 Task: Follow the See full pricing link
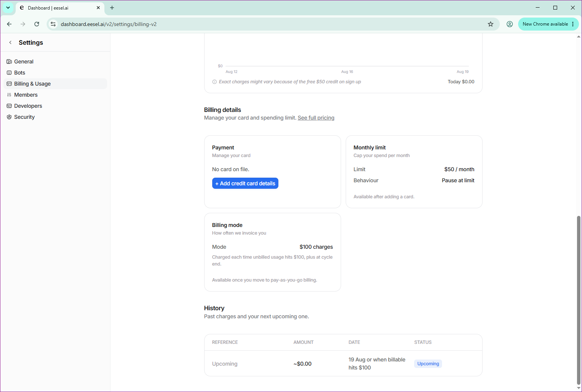316,118
